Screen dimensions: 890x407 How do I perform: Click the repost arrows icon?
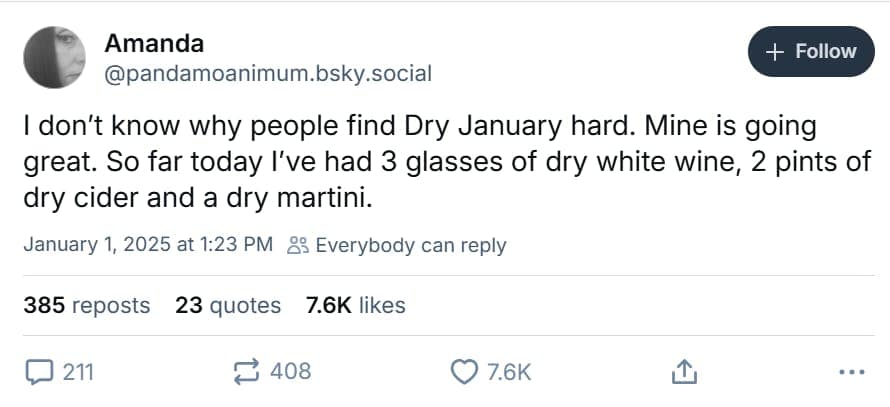pos(245,372)
